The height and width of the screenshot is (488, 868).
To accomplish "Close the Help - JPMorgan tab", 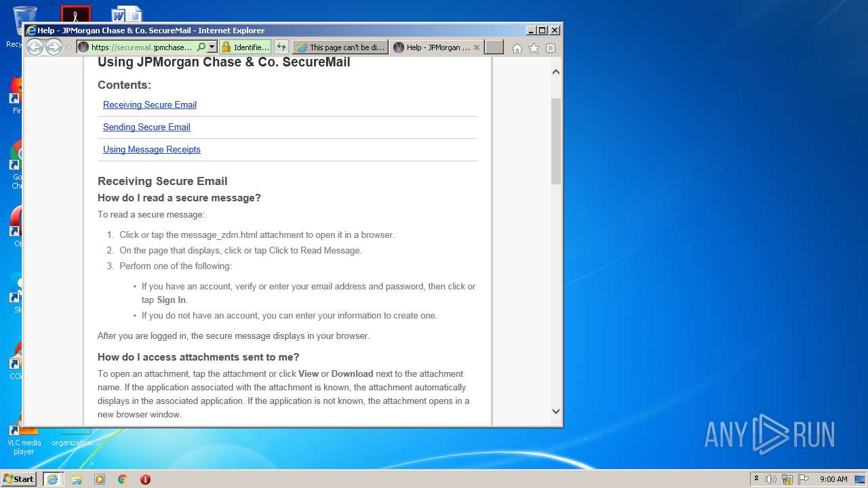I will tap(477, 47).
